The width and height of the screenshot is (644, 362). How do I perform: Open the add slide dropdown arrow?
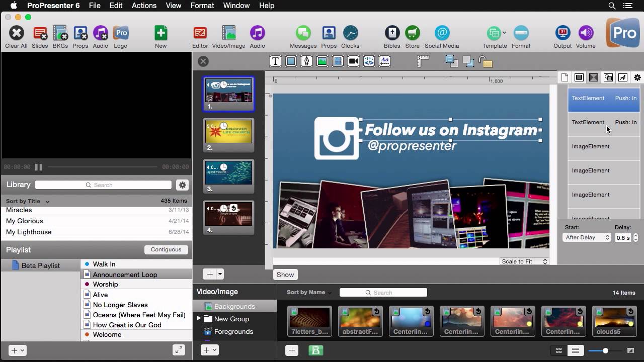[220, 274]
